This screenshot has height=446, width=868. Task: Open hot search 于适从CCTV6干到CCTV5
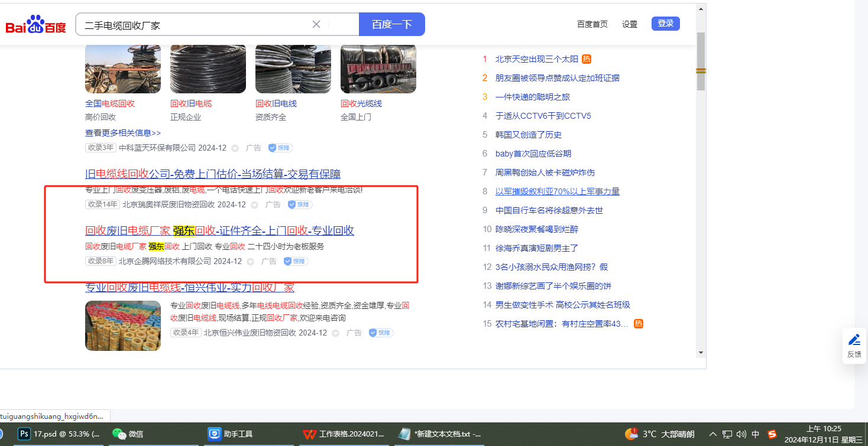point(543,116)
